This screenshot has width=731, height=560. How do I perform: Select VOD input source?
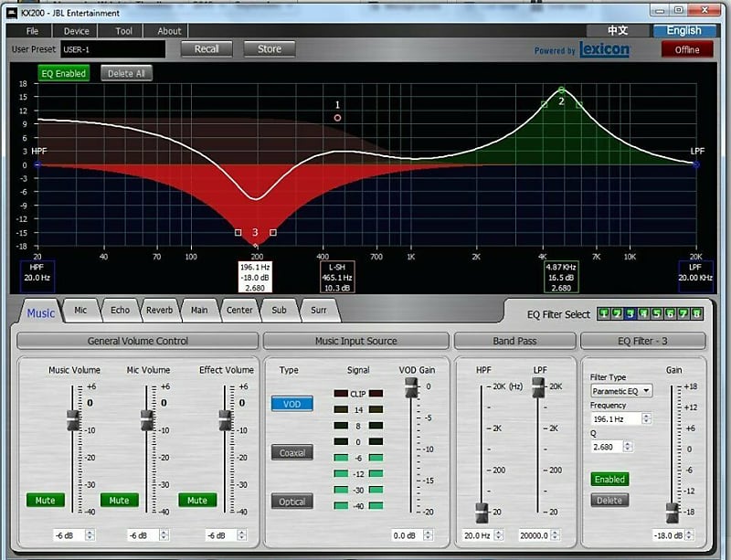291,404
